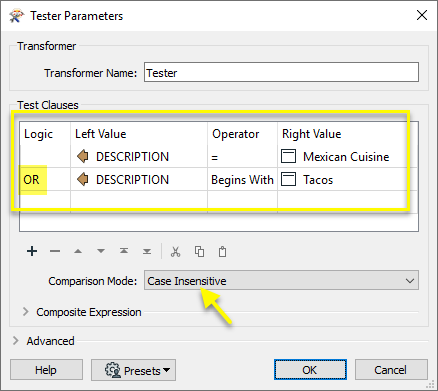Click the OK button
438x391 pixels.
tap(310, 370)
